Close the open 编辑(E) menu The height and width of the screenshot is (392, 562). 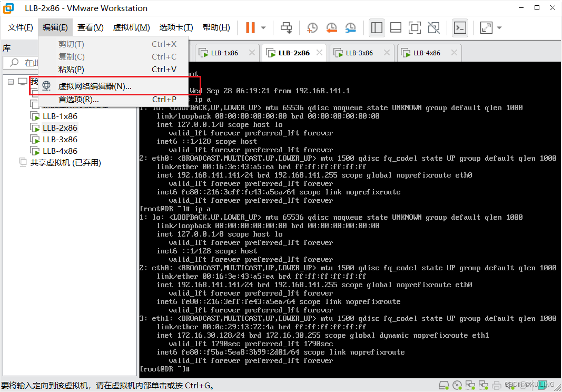click(x=55, y=27)
